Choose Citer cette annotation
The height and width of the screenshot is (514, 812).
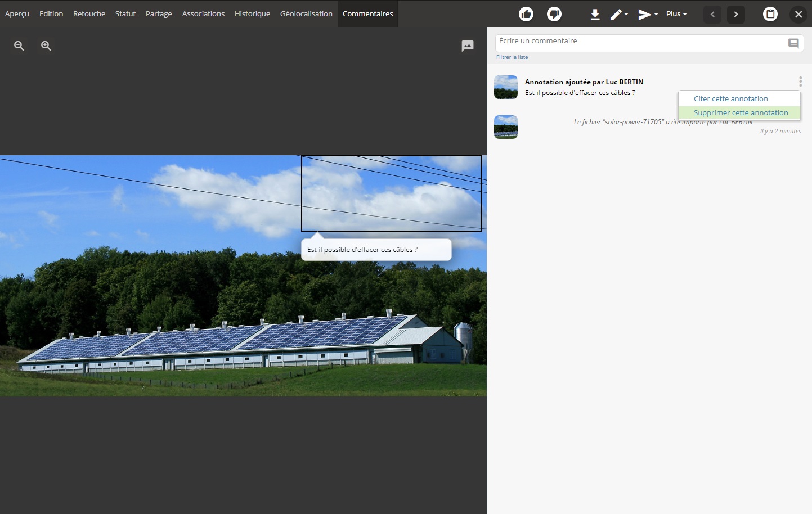click(x=730, y=98)
